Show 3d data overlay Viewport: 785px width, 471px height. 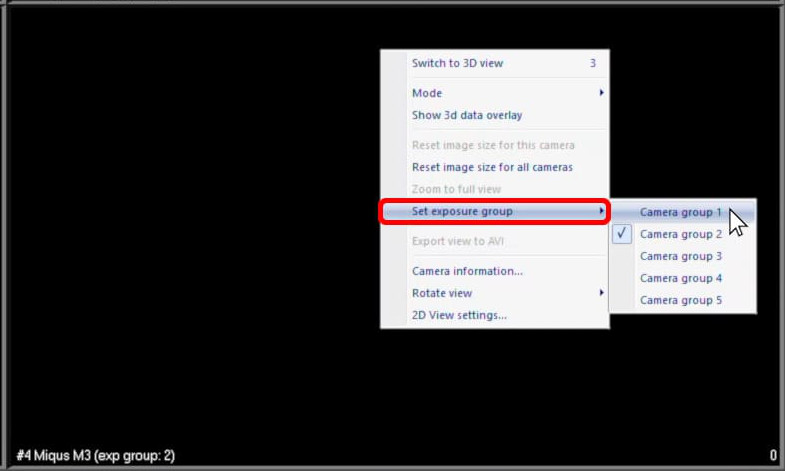(x=466, y=115)
